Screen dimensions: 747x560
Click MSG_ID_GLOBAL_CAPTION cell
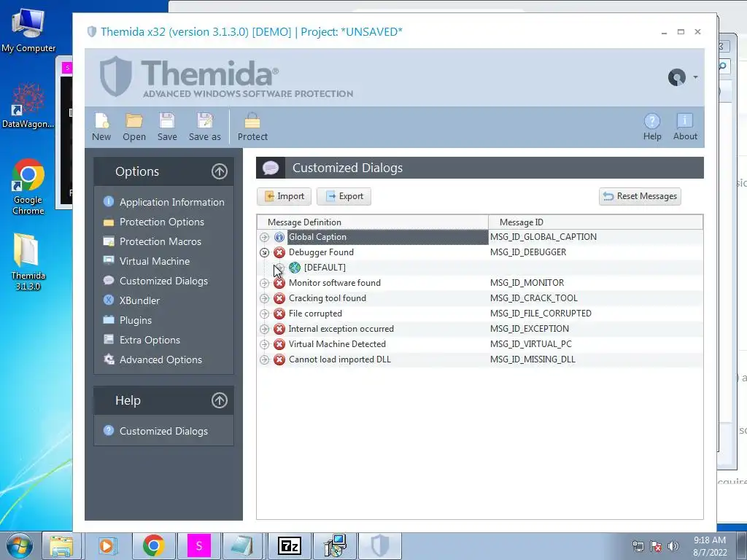[543, 237]
